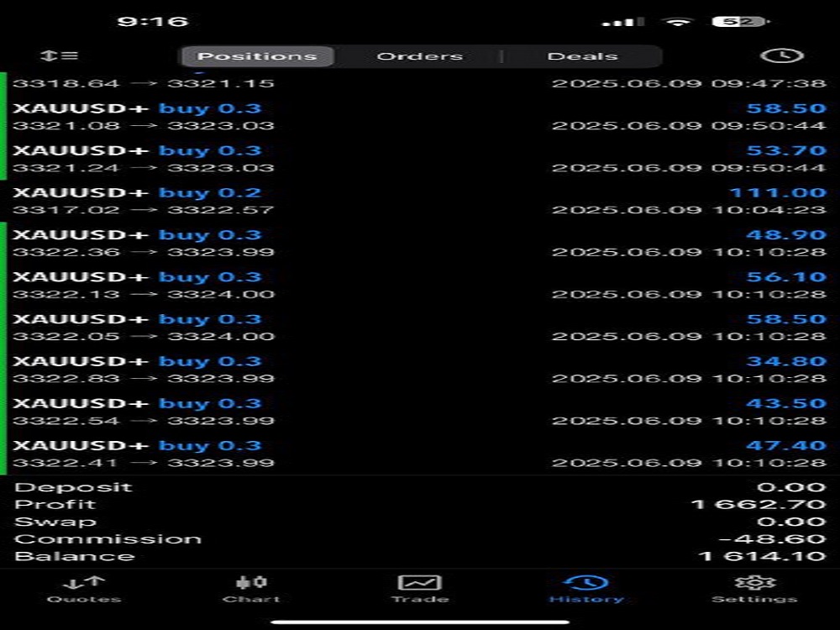Tap the Profit total 1 662.70
Image resolution: width=840 pixels, height=630 pixels.
pyautogui.click(x=759, y=505)
